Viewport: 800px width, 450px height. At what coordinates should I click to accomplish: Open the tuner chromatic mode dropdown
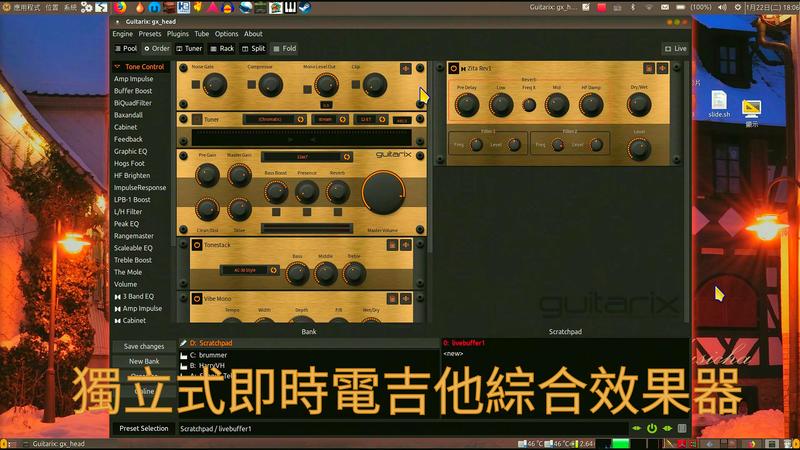274,119
